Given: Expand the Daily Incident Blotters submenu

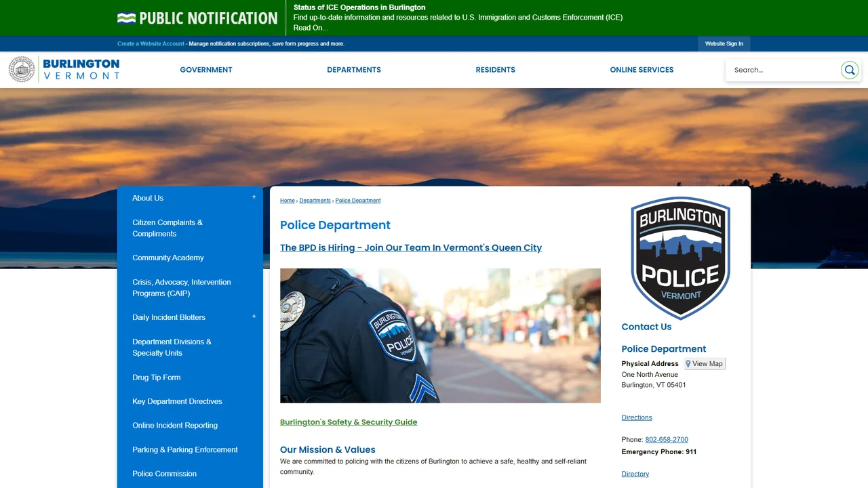Looking at the screenshot, I should point(254,317).
